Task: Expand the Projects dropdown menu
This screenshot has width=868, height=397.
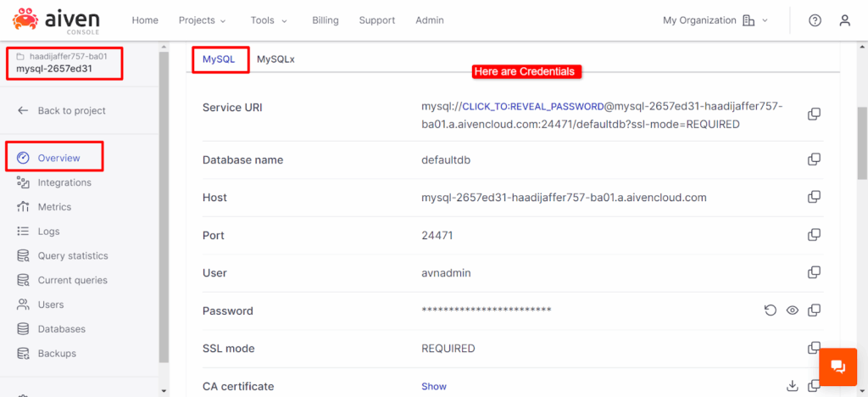Action: 202,20
